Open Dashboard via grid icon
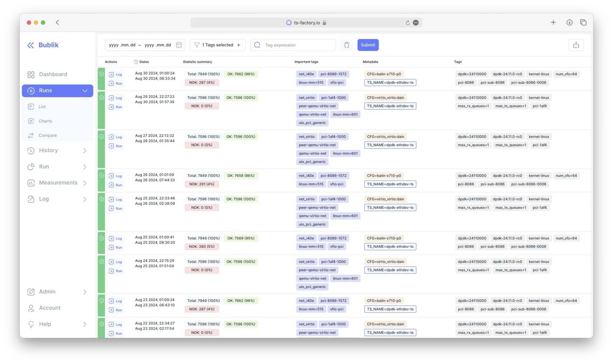Screen dimensions: 613x364 [x=31, y=75]
